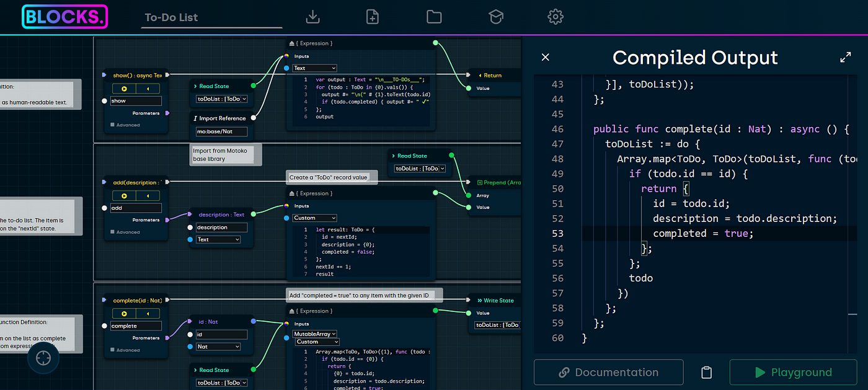Click left-arrow icon in show function node
The image size is (868, 390).
tap(148, 89)
